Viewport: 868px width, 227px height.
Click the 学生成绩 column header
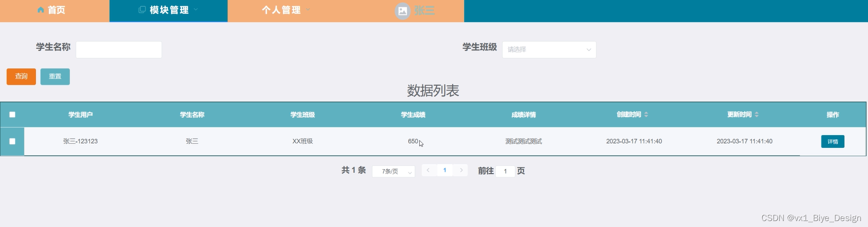pyautogui.click(x=413, y=114)
